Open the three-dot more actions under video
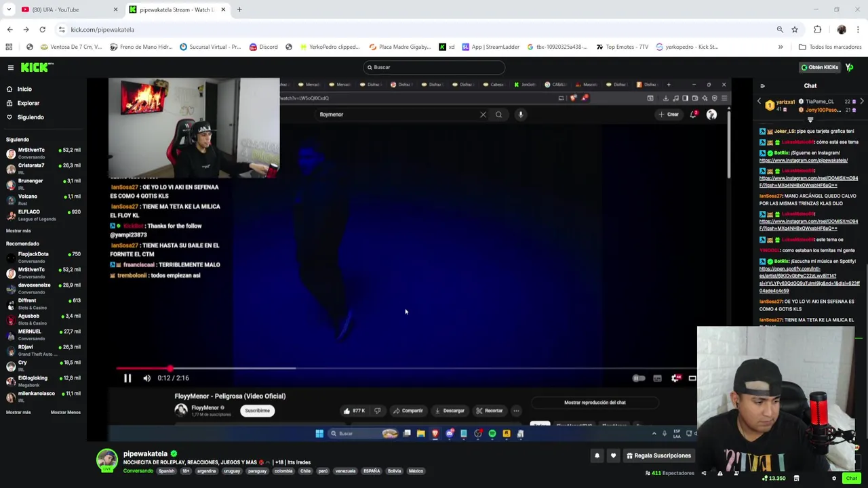This screenshot has height=488, width=868. [516, 411]
